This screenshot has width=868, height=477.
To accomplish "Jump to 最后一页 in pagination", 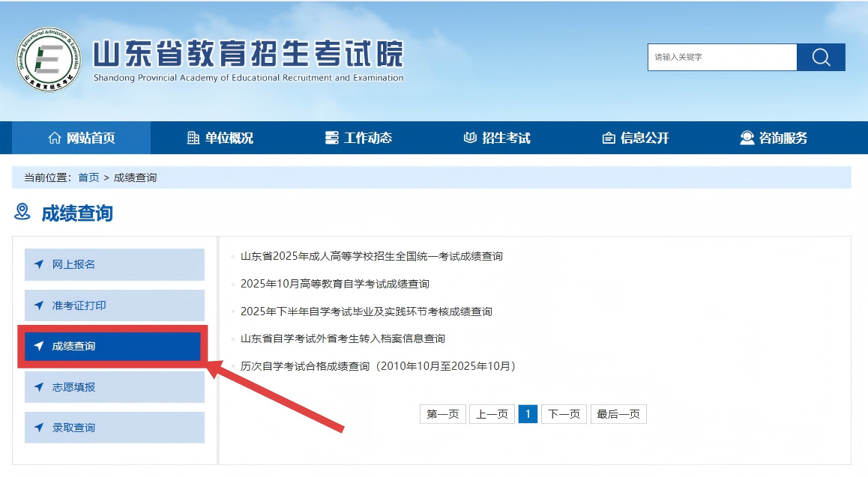I will [618, 414].
